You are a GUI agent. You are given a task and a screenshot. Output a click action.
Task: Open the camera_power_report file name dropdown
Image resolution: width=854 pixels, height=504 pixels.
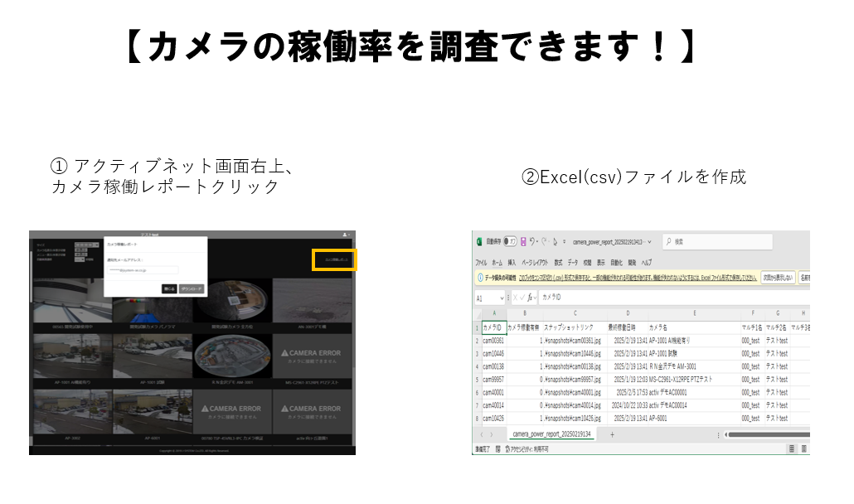click(649, 242)
